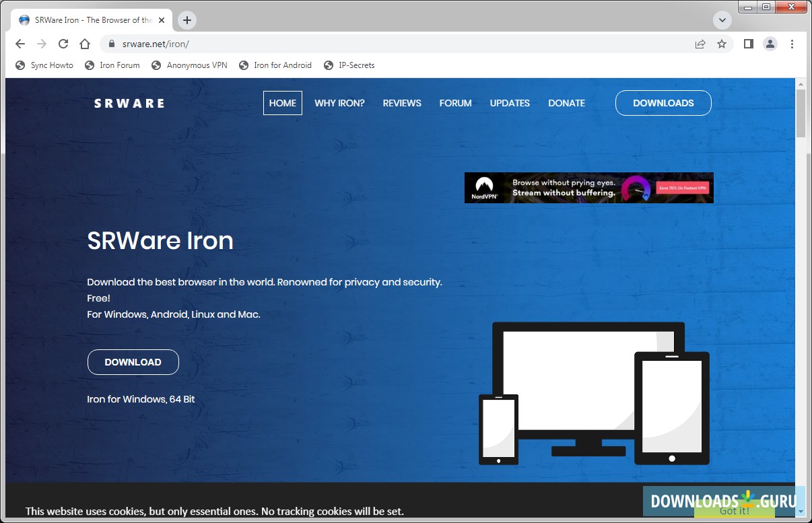
Task: Click the 'Iron for Windows, 64 Bit' text
Action: coord(141,399)
